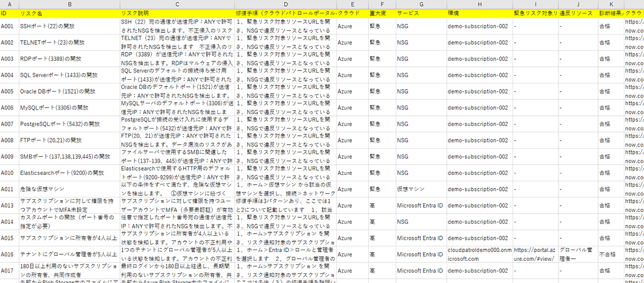Select cell 'SMBポート(137,138,139,445)の開放'
The height and width of the screenshot is (283, 644).
click(x=70, y=157)
